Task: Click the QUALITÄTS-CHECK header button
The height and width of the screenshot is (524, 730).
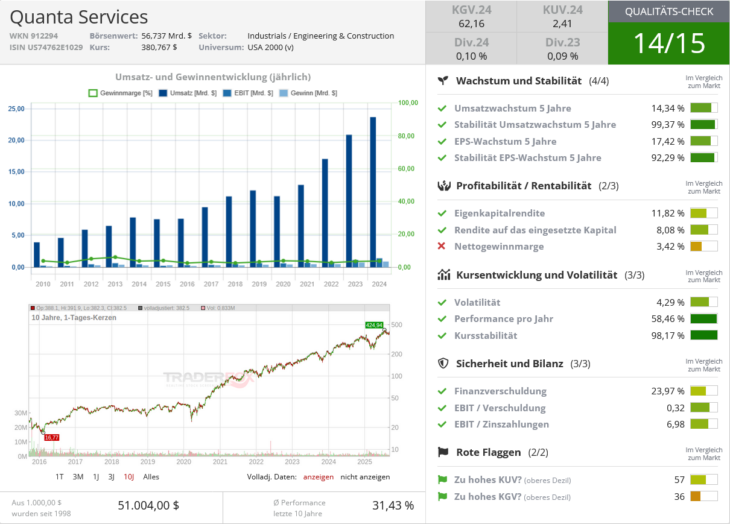Action: [x=669, y=12]
